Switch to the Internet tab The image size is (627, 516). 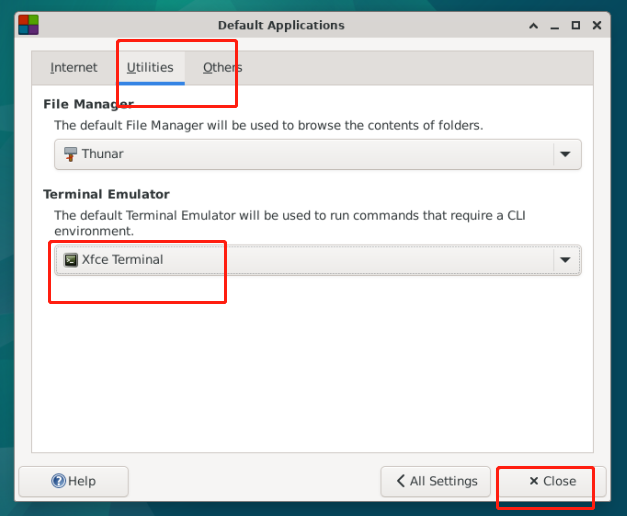pos(74,68)
